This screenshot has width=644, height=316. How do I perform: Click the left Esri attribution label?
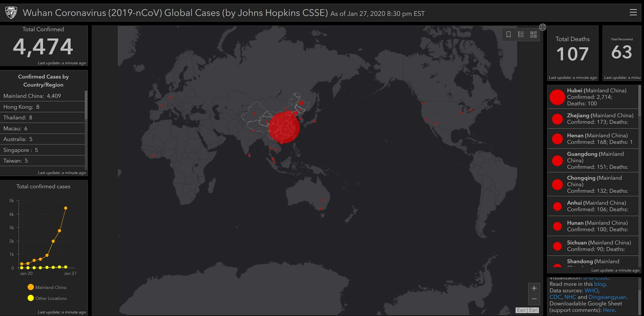[x=521, y=310]
